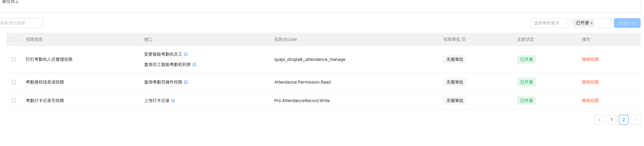
Task: Remove the 已开通 filter tag
Action: tap(591, 23)
